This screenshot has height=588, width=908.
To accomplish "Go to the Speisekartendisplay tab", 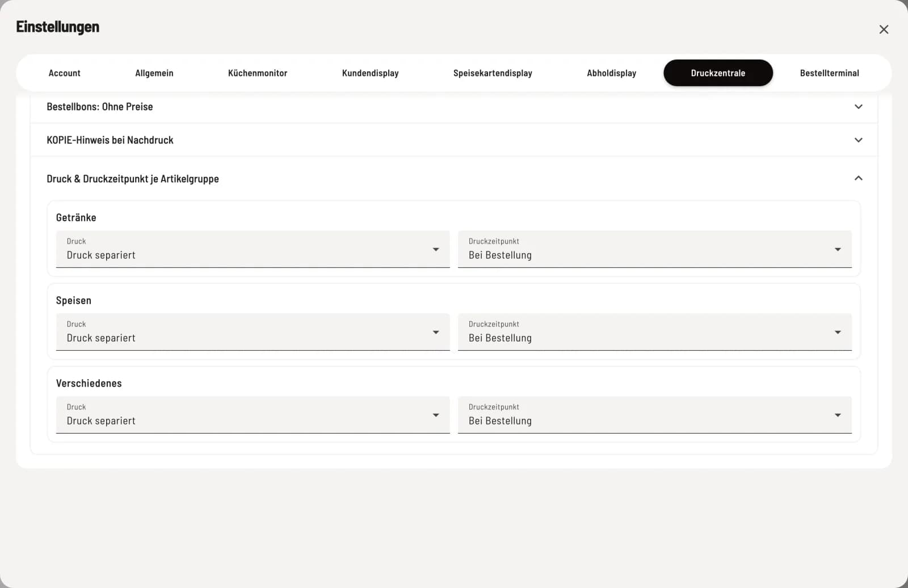I will 493,73.
